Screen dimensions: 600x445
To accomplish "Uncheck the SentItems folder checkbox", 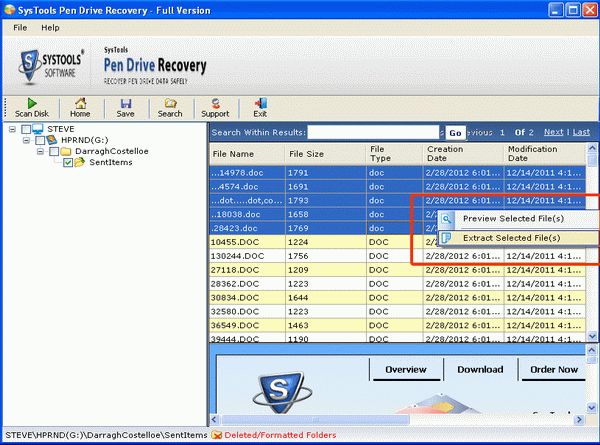I will (67, 162).
